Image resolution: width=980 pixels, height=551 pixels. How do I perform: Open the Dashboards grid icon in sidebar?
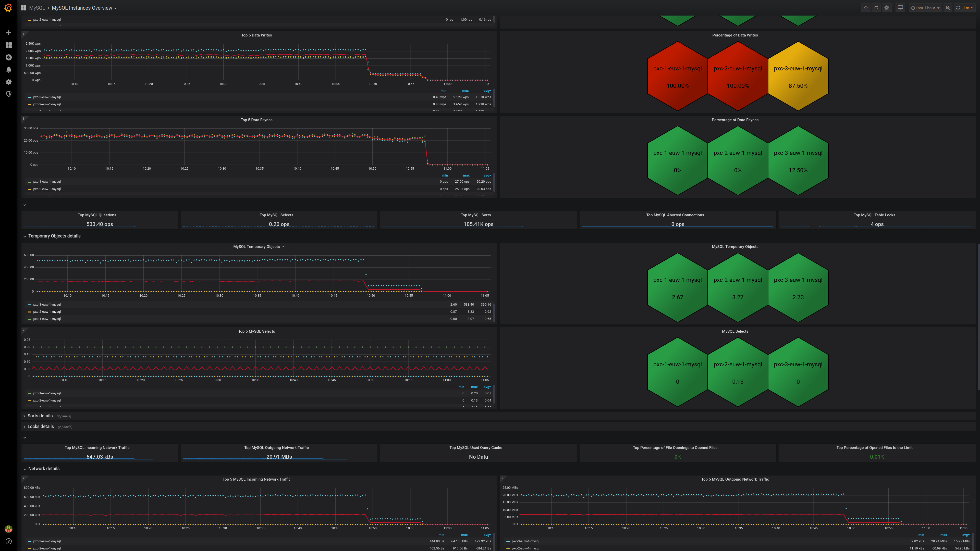click(x=8, y=45)
